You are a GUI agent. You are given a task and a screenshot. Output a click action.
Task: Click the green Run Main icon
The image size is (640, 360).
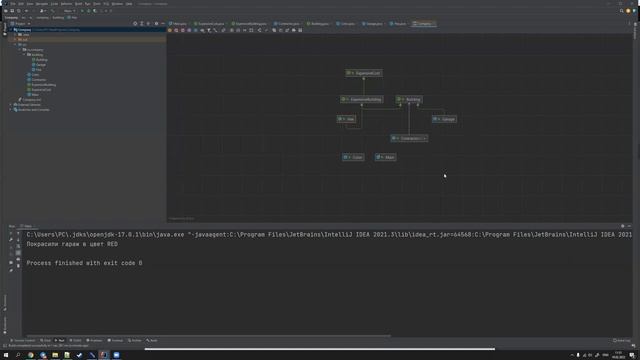tap(82, 11)
